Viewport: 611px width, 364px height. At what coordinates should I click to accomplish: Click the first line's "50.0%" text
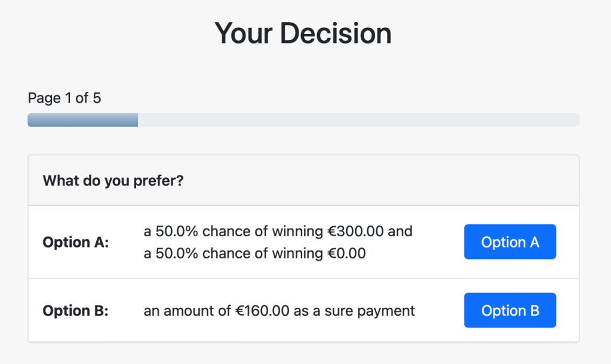point(176,231)
